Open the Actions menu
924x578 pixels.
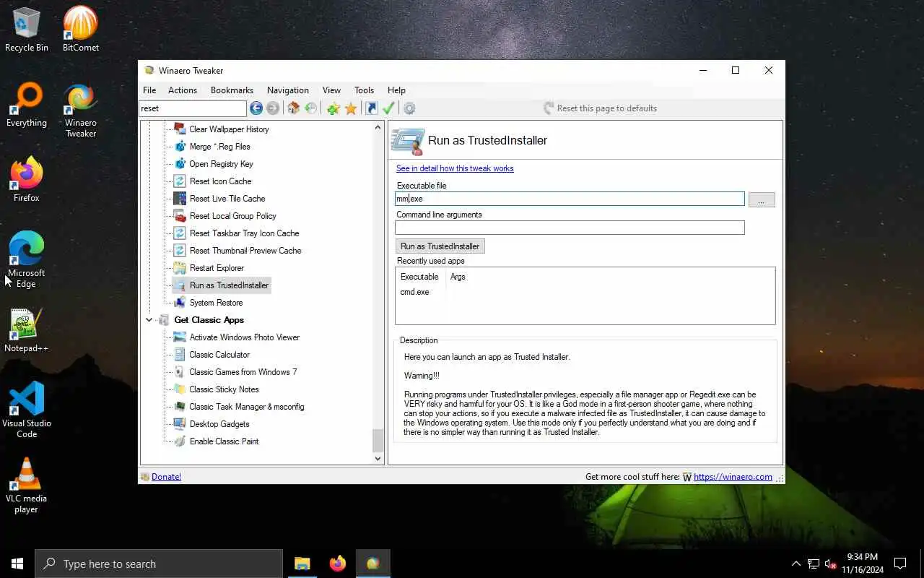point(183,90)
